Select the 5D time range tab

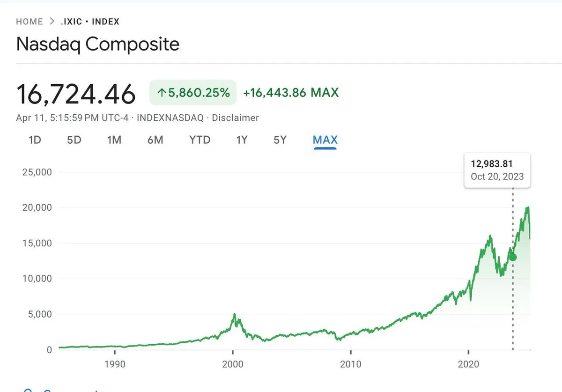74,140
